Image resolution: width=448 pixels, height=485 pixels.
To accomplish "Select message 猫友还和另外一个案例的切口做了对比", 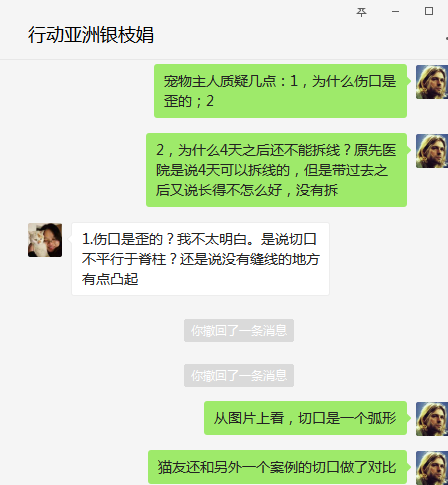I will tap(277, 467).
